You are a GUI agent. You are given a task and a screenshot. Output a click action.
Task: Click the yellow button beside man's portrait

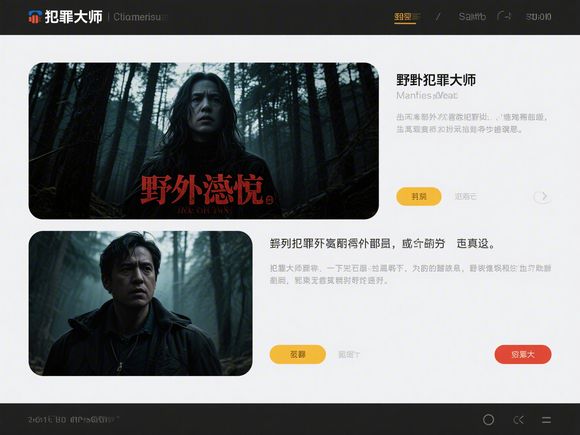(298, 354)
